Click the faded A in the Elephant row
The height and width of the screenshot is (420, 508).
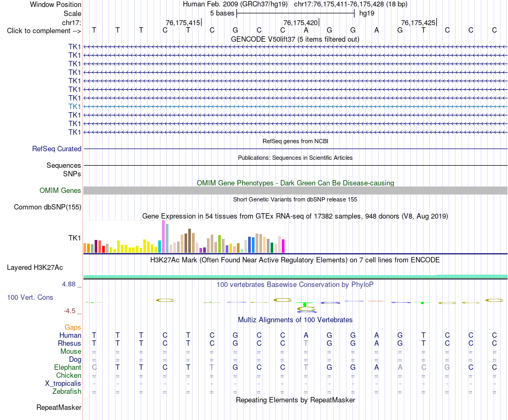click(400, 367)
